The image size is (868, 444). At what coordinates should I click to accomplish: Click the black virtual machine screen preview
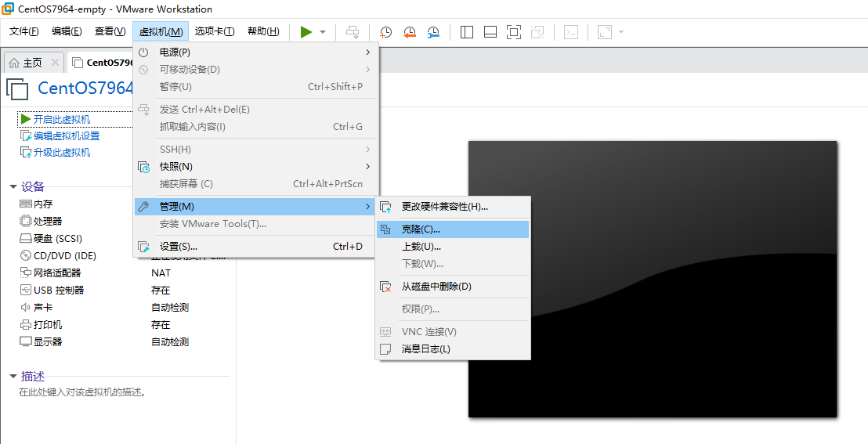click(x=653, y=279)
